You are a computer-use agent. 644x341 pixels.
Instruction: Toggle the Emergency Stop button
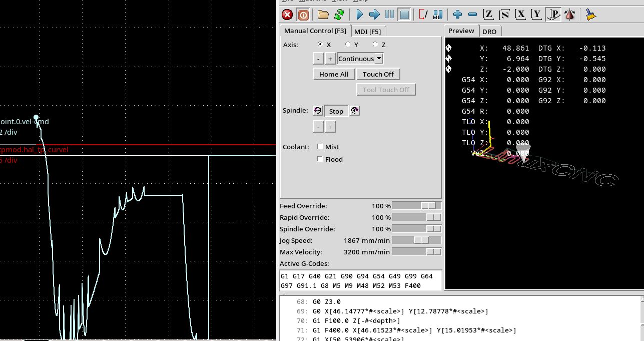[287, 15]
